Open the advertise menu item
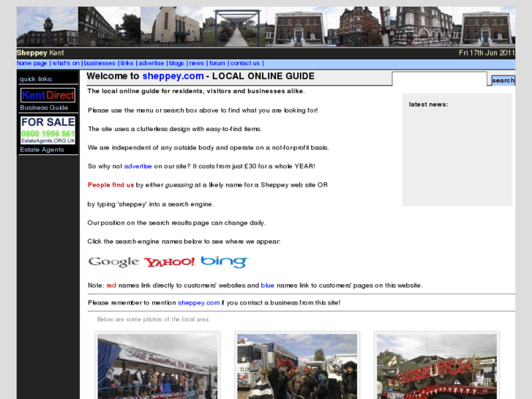The image size is (532, 399). [151, 63]
